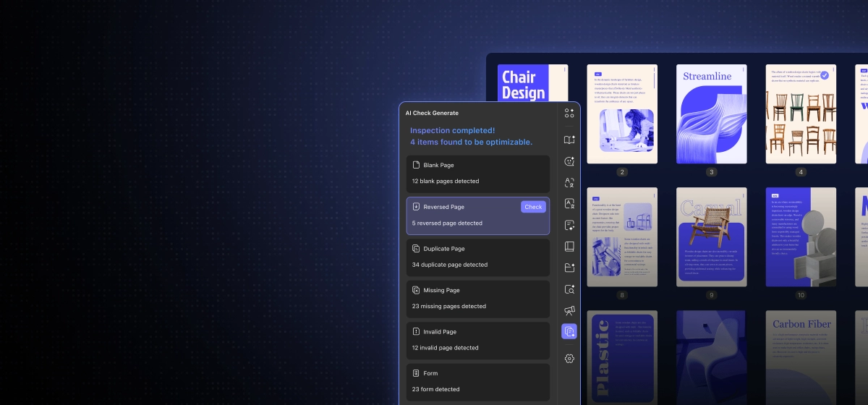Click the AI reading book icon
868x405 pixels.
click(569, 140)
